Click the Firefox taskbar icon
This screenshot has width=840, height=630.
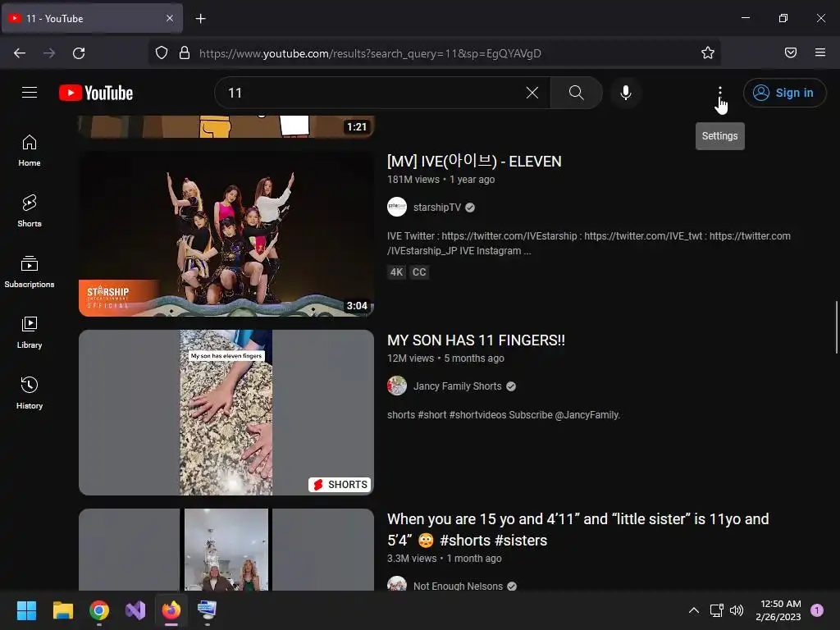pos(171,610)
